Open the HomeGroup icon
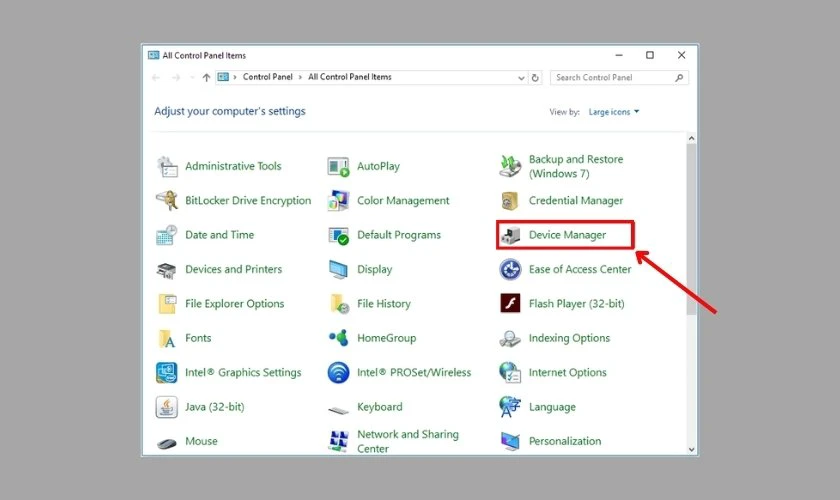This screenshot has width=840, height=500. pos(339,339)
